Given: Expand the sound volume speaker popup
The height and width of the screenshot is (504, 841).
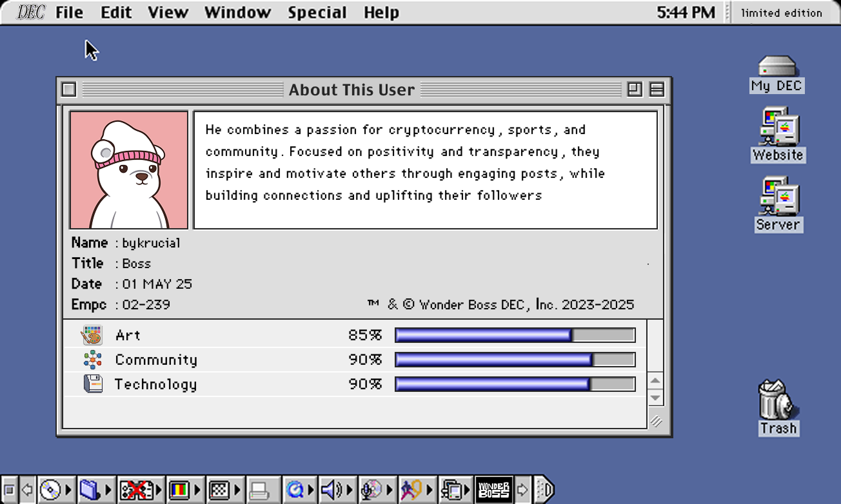Looking at the screenshot, I should click(x=350, y=491).
